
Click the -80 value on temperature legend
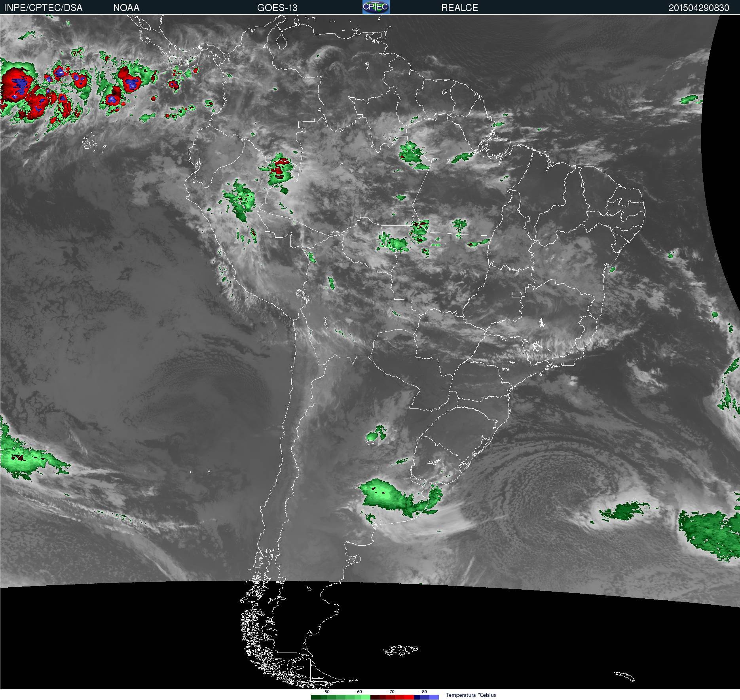click(424, 692)
